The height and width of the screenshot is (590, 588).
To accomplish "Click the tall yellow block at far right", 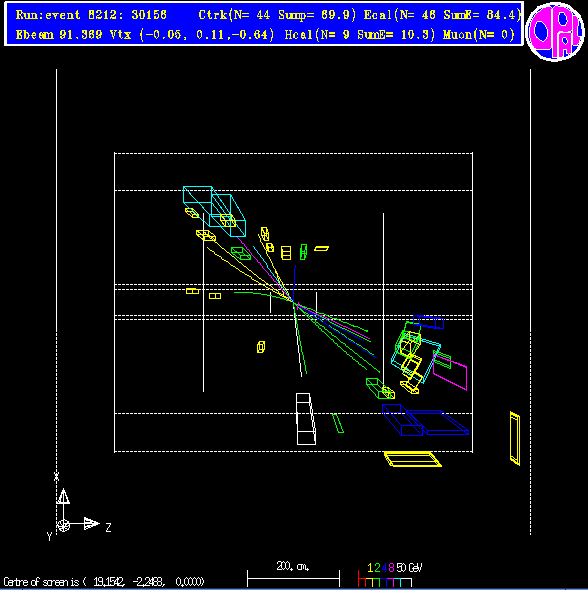I will tap(515, 438).
